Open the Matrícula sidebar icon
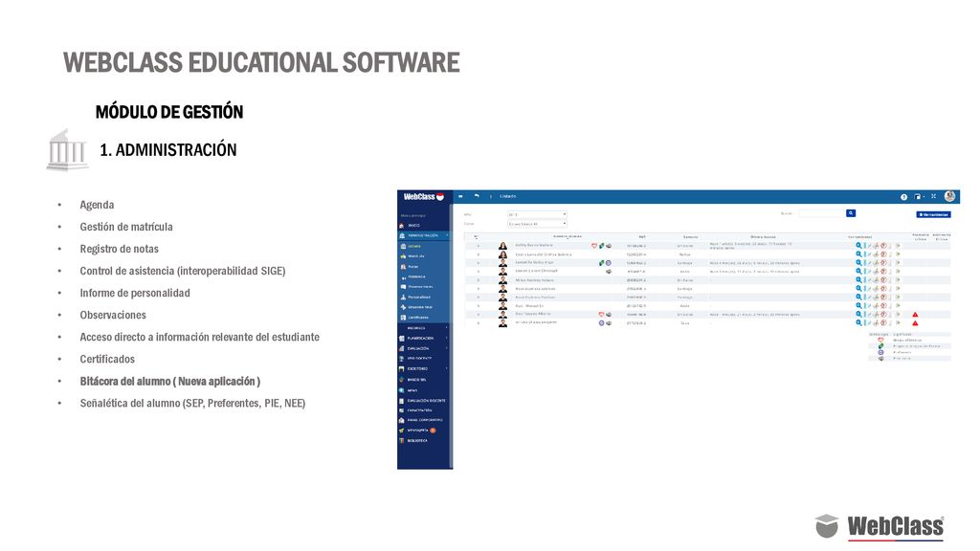The width and height of the screenshot is (980, 551). coord(403,256)
